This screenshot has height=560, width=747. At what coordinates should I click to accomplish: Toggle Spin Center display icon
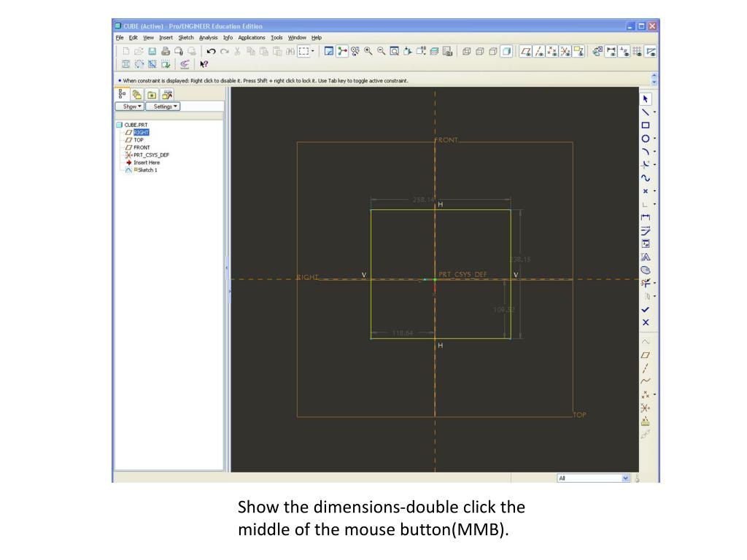point(342,52)
